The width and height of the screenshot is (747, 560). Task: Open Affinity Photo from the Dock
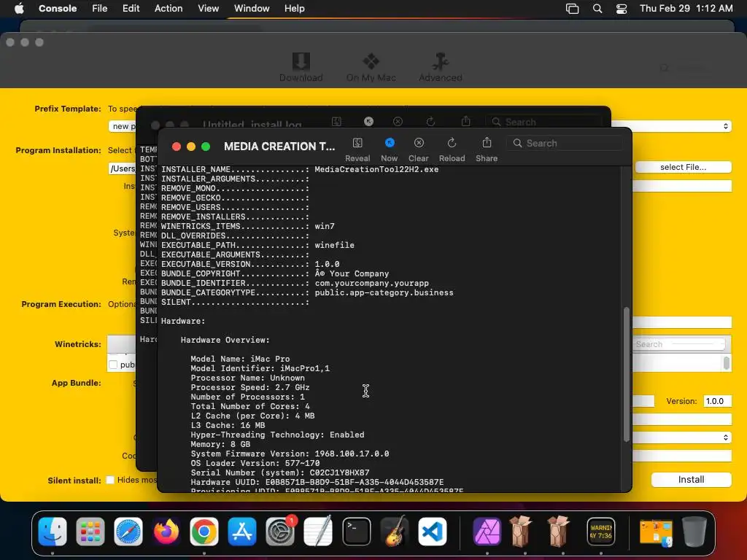487,532
